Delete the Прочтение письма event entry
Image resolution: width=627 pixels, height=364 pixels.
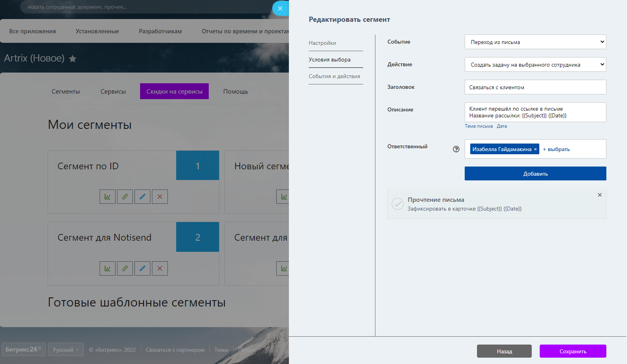pyautogui.click(x=600, y=195)
